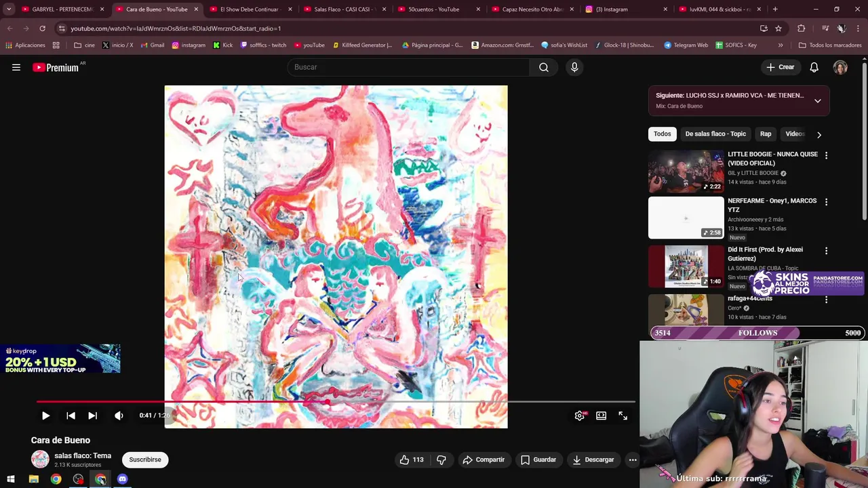Image resolution: width=868 pixels, height=488 pixels.
Task: Open Kick bookmark
Action: 222,45
